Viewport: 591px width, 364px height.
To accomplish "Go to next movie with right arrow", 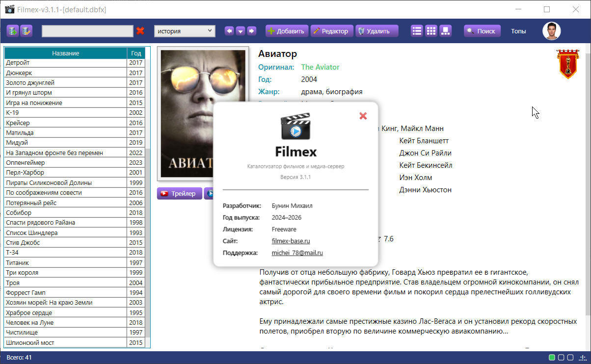I will [x=252, y=31].
